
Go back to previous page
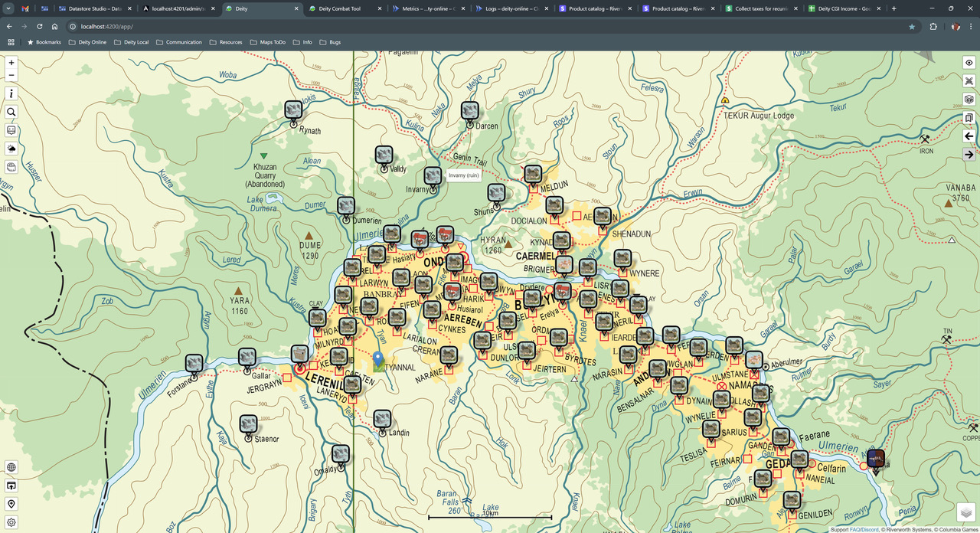coord(10,26)
